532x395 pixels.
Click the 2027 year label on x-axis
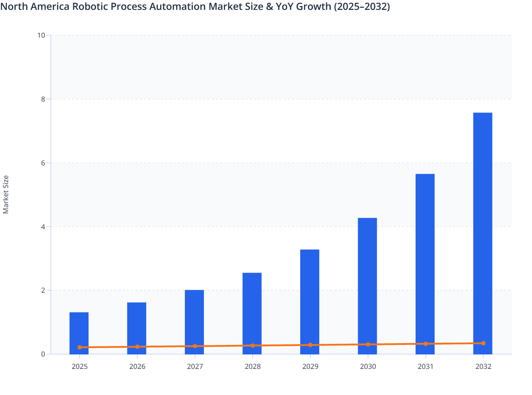click(195, 367)
